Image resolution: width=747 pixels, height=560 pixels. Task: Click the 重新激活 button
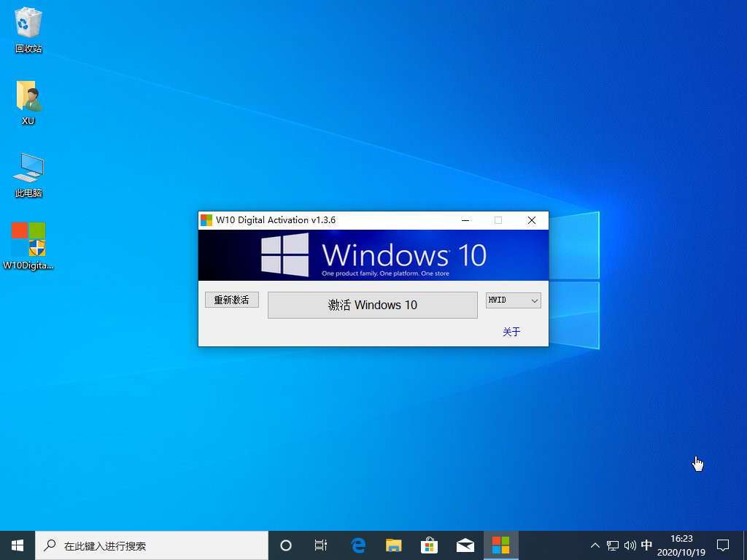click(231, 300)
